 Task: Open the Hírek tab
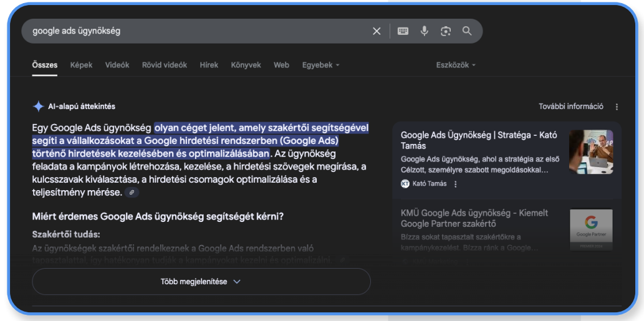209,65
